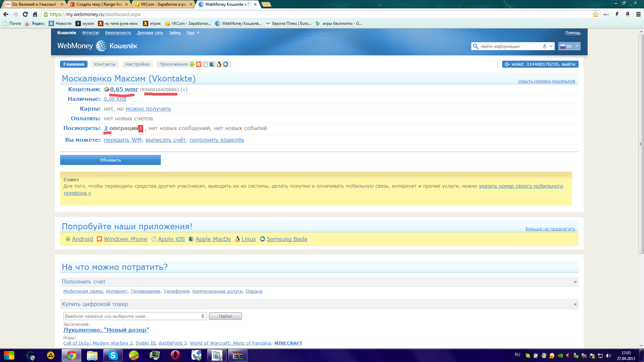The width and height of the screenshot is (644, 362).
Task: Collapse the Купить цифровой товар section with its chevron
Action: [x=575, y=304]
